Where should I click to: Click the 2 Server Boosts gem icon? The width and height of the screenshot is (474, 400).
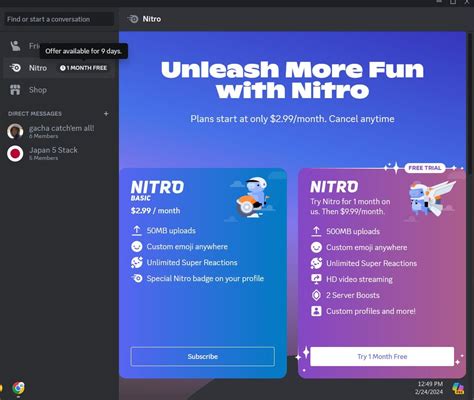pos(316,295)
